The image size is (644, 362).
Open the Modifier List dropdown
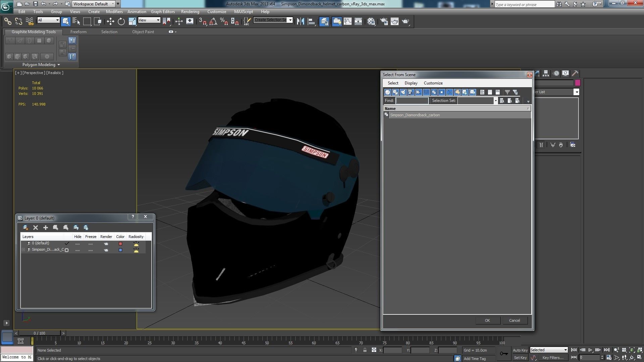(577, 92)
